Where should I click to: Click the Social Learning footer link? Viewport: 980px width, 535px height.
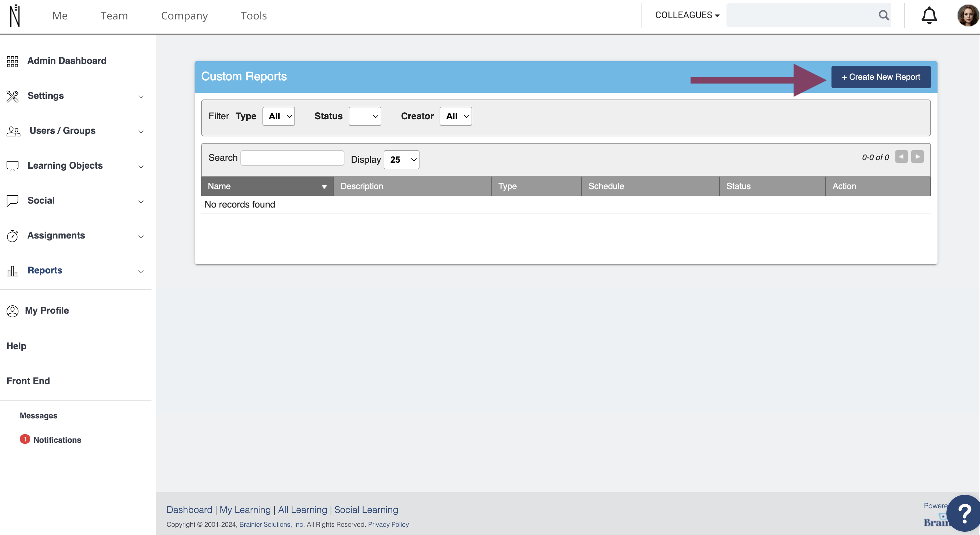tap(366, 510)
